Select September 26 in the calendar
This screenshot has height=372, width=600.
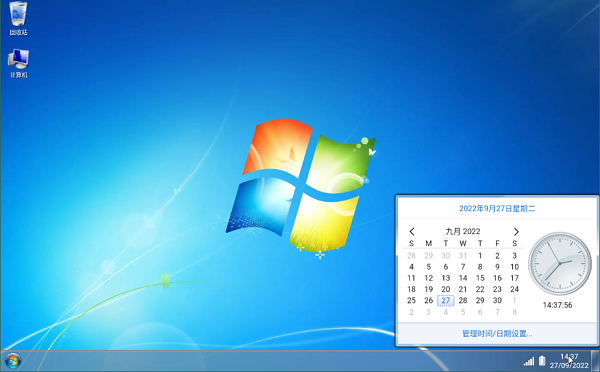[429, 300]
